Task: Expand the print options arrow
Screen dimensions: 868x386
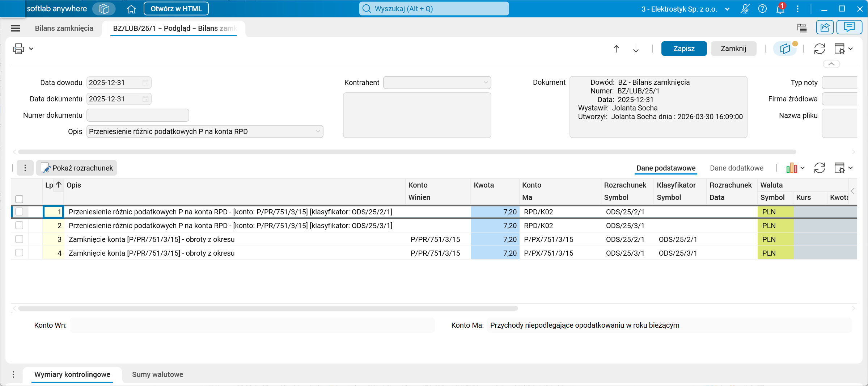Action: [31, 49]
